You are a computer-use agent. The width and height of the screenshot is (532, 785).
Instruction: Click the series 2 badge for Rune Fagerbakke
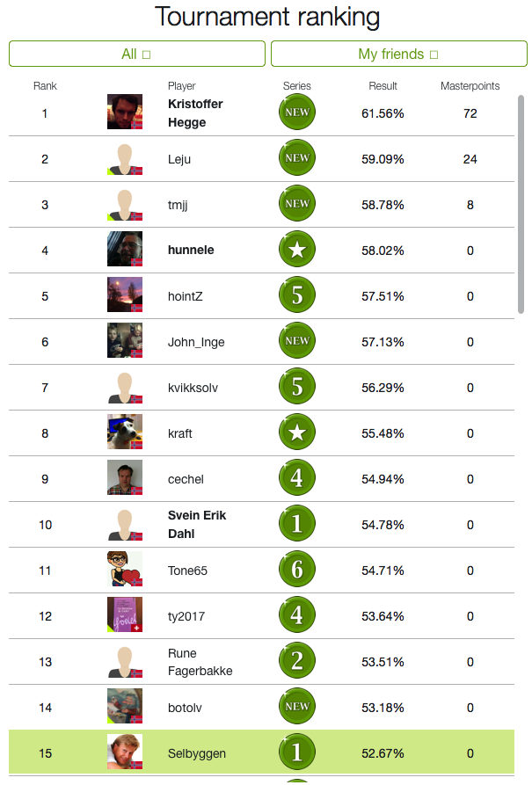pyautogui.click(x=297, y=661)
